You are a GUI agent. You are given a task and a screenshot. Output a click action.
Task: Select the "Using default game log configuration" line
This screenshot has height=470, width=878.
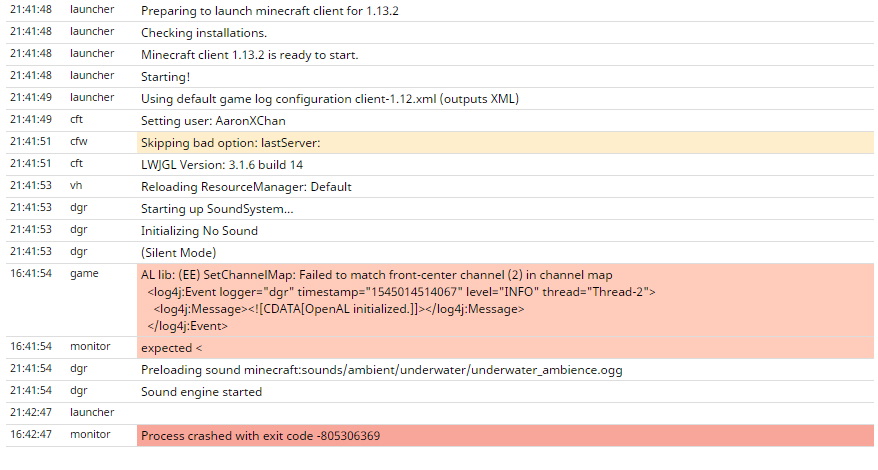(x=329, y=99)
